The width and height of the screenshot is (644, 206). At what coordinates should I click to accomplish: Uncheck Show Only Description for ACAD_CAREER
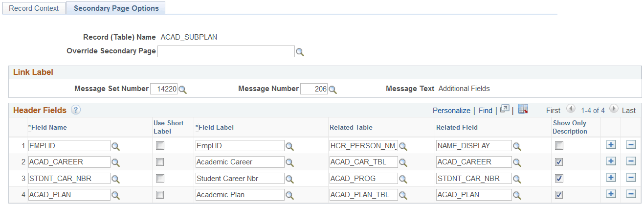pos(559,162)
